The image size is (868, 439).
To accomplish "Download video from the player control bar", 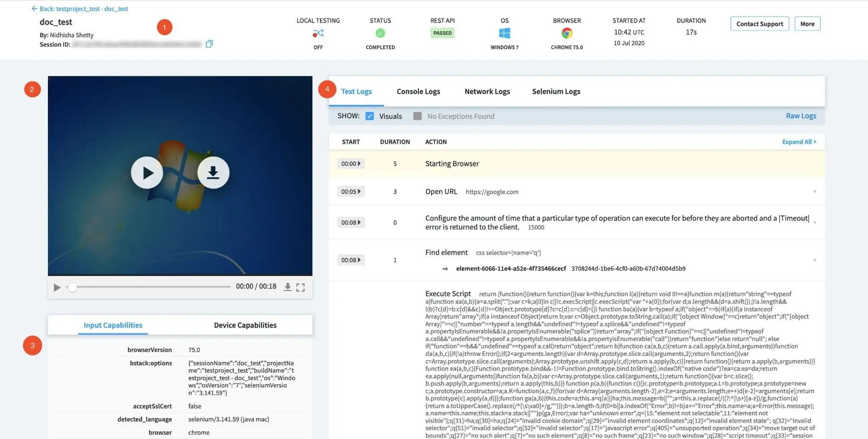I will pos(288,287).
